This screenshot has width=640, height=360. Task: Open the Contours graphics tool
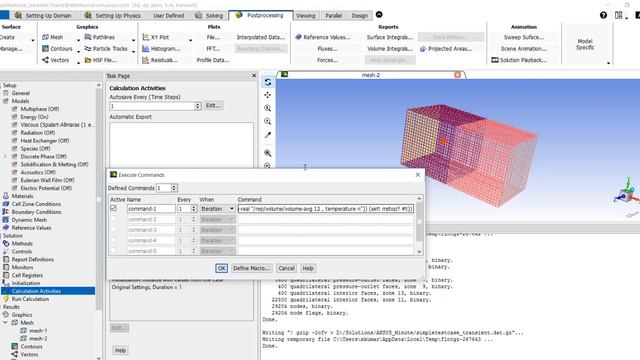57,49
